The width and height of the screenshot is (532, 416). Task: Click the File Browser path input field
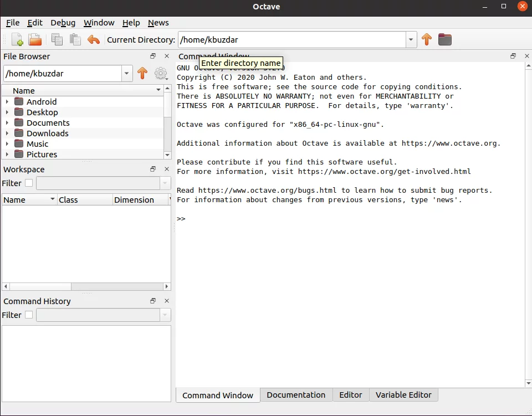(x=63, y=73)
